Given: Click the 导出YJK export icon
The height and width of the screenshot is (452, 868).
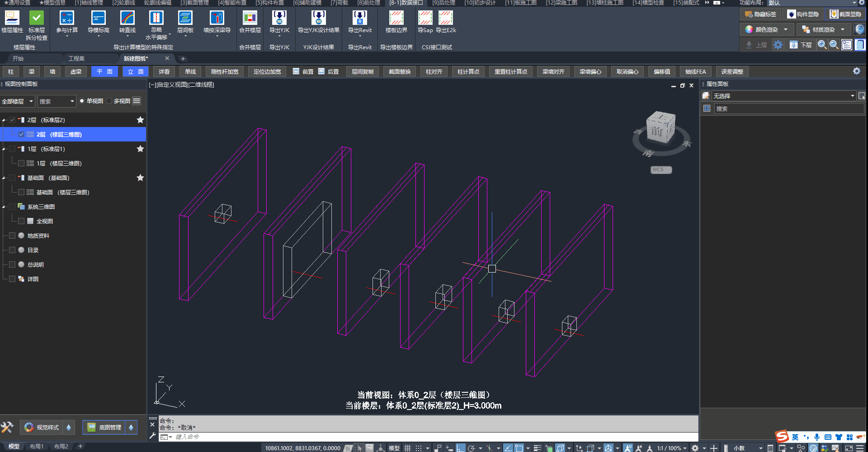Looking at the screenshot, I should point(279,18).
